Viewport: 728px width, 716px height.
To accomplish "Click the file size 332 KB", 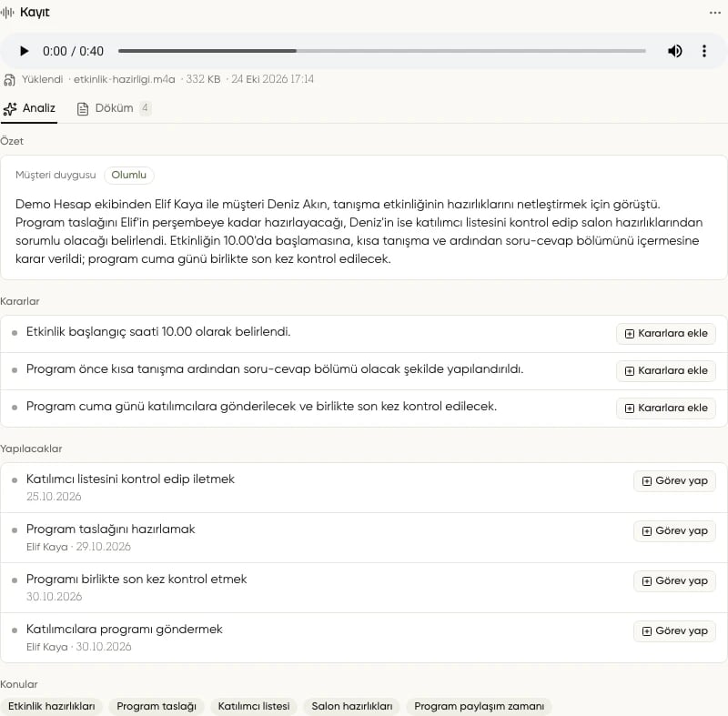I will click(x=203, y=79).
